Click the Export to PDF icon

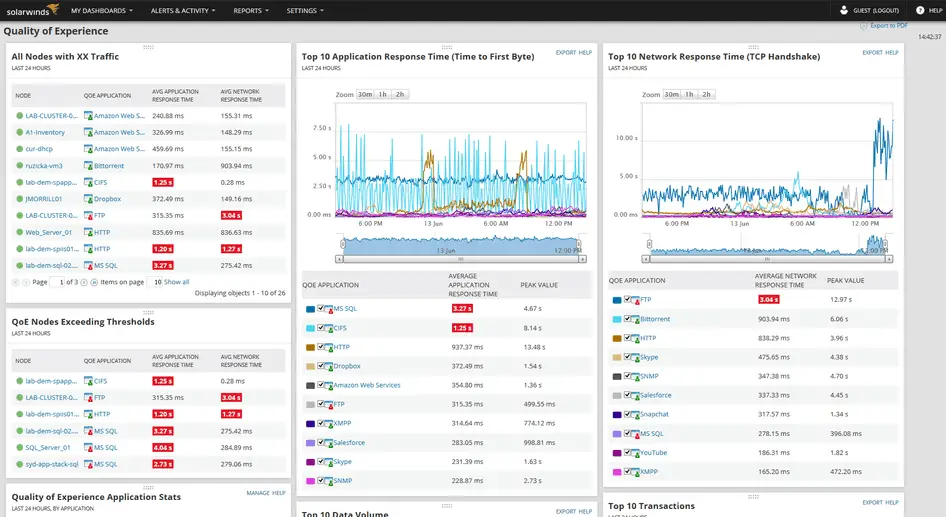point(864,25)
